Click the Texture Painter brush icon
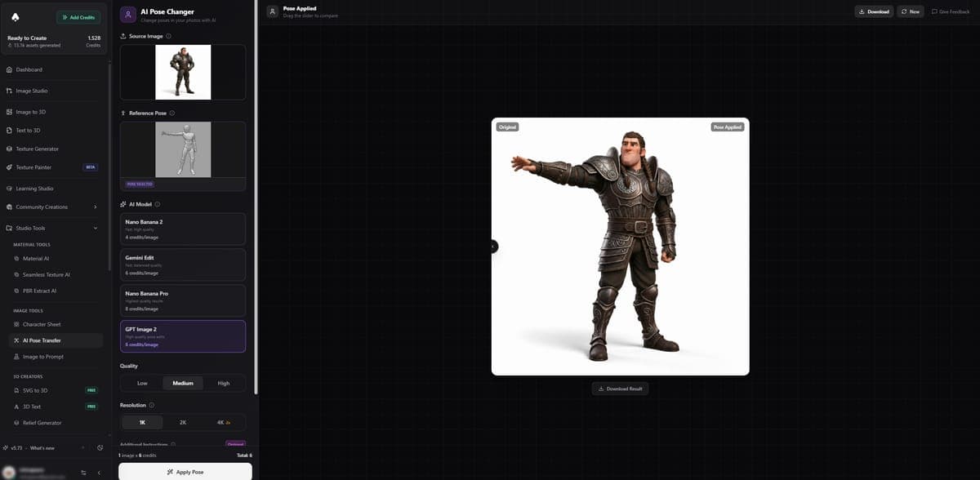The image size is (980, 480). (9, 167)
